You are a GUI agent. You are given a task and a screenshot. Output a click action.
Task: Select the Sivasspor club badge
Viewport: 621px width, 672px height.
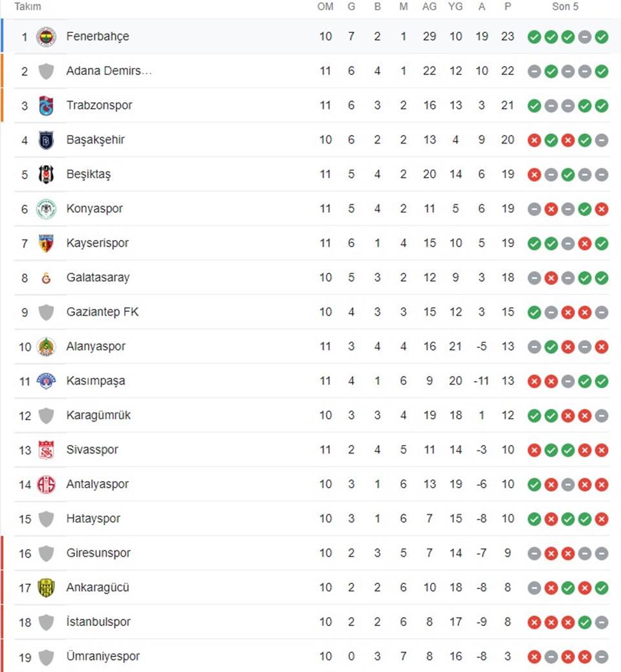46,450
